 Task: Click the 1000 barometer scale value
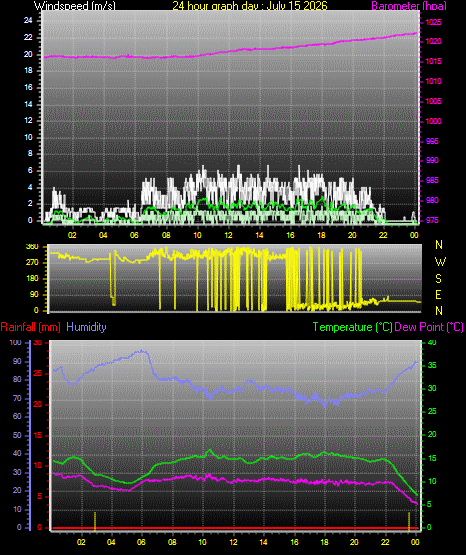click(x=433, y=121)
